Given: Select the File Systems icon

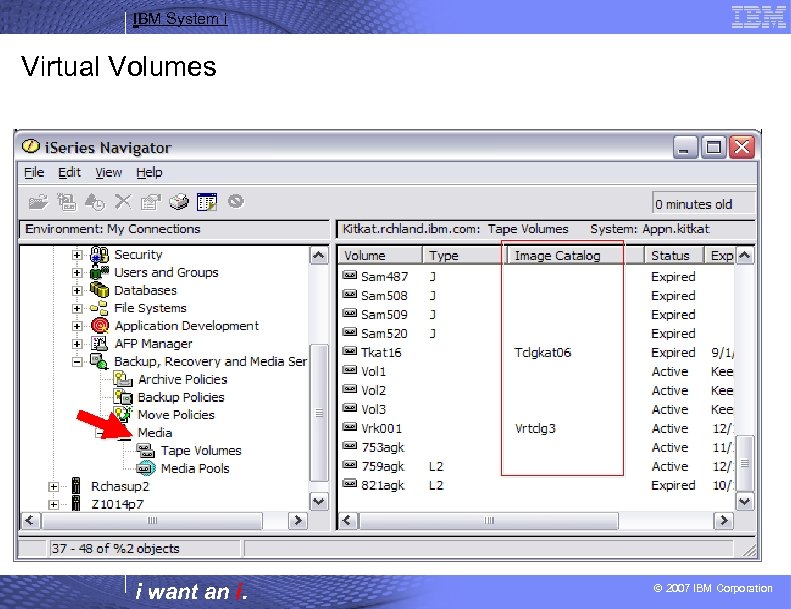Looking at the screenshot, I should [x=99, y=308].
